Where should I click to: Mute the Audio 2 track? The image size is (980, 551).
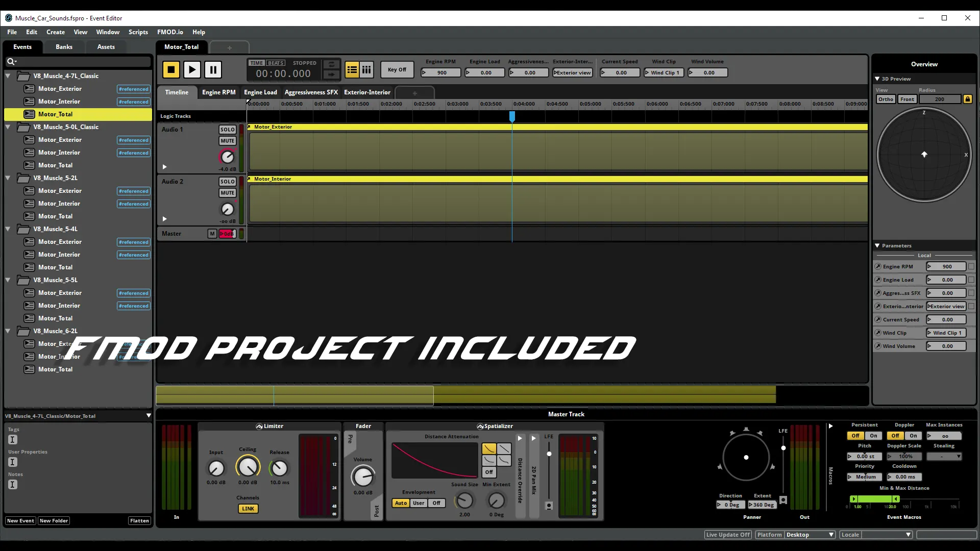(227, 193)
